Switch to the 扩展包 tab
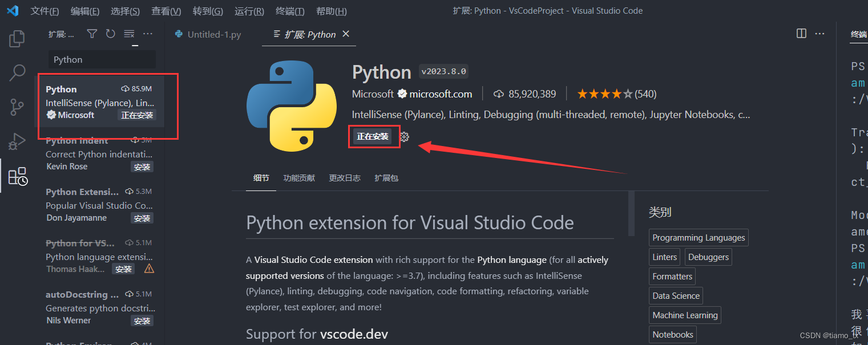Screen dimensions: 868x345 386,178
